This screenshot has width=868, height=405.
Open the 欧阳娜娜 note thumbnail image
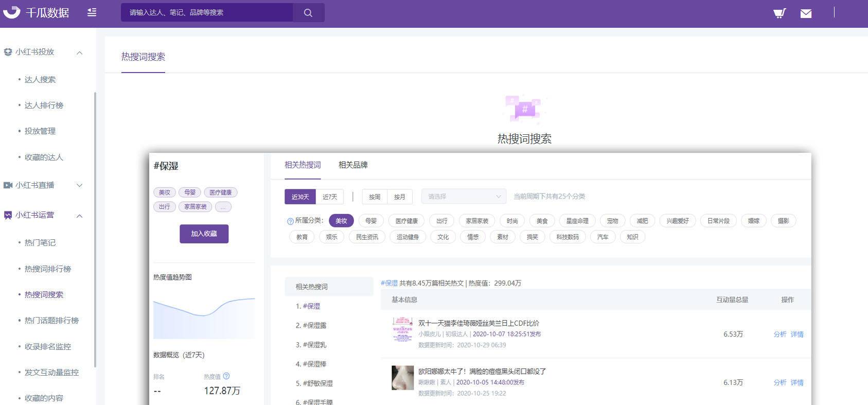pos(402,378)
